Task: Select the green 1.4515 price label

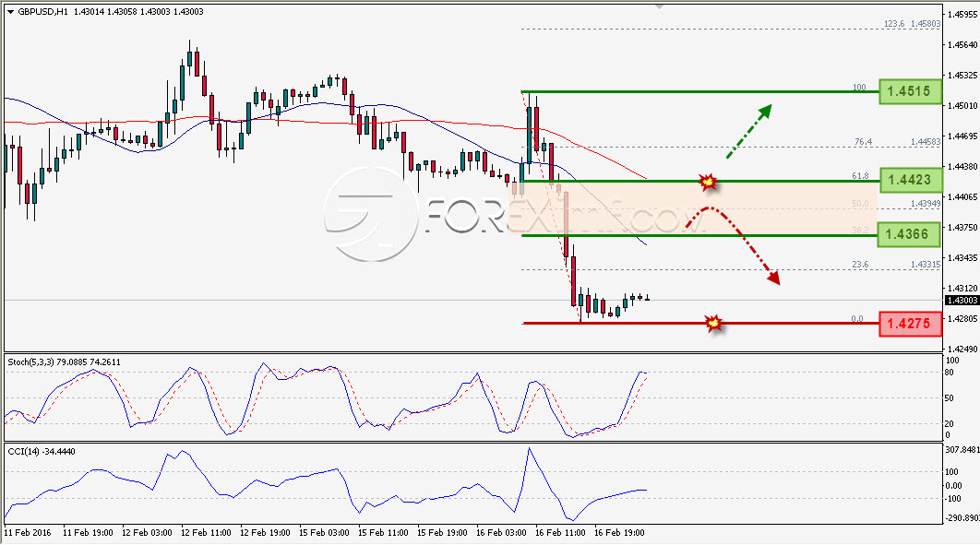Action: coord(909,91)
